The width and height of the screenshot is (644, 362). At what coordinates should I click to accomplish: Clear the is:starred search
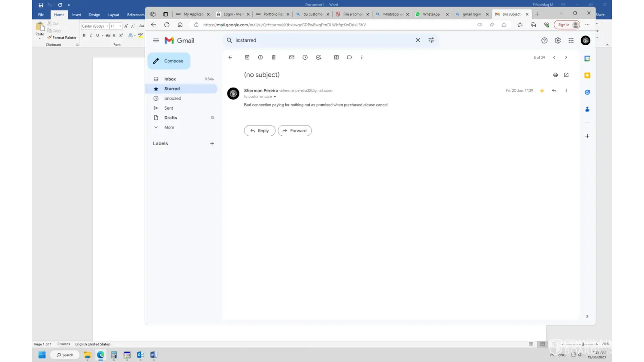click(418, 40)
